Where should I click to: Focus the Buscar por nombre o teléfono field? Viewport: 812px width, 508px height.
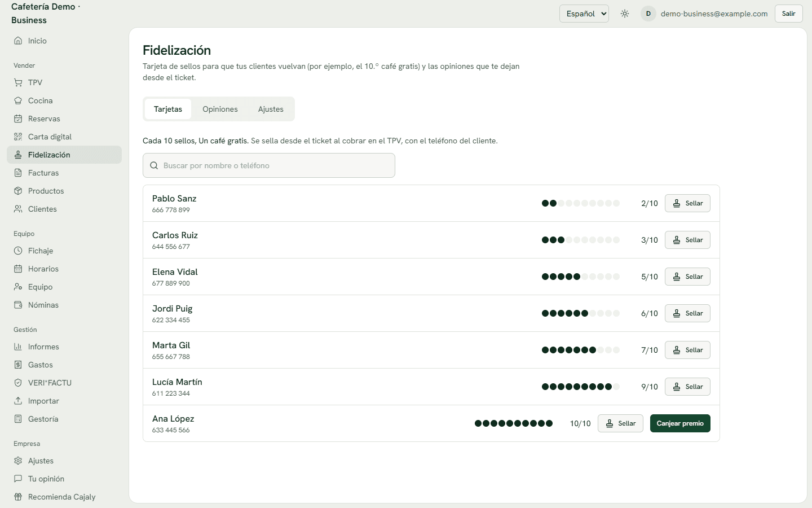pyautogui.click(x=269, y=165)
